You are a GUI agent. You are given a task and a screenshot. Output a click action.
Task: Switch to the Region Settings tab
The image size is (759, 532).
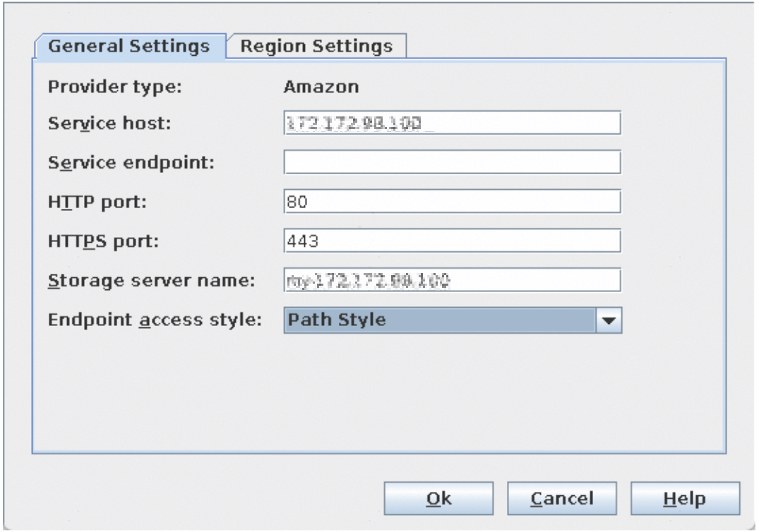point(316,47)
